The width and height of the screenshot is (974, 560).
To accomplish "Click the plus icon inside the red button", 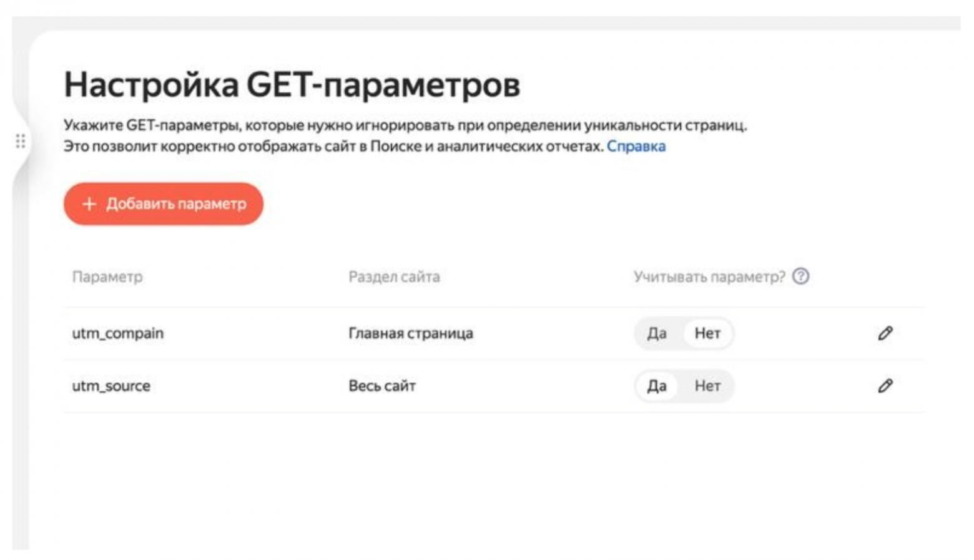I will [89, 204].
